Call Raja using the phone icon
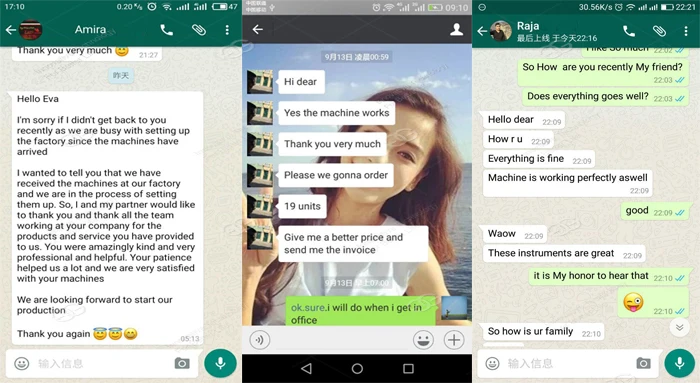The width and height of the screenshot is (700, 383). point(629,31)
